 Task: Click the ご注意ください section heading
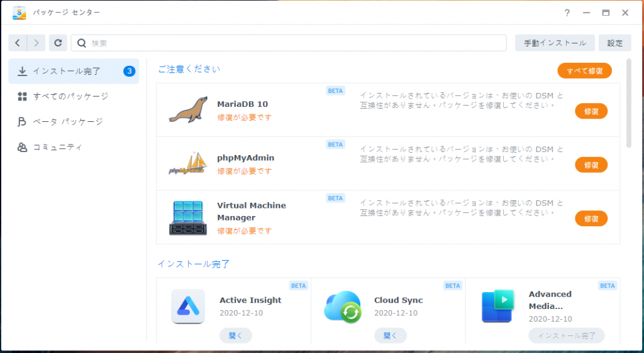[x=189, y=69]
